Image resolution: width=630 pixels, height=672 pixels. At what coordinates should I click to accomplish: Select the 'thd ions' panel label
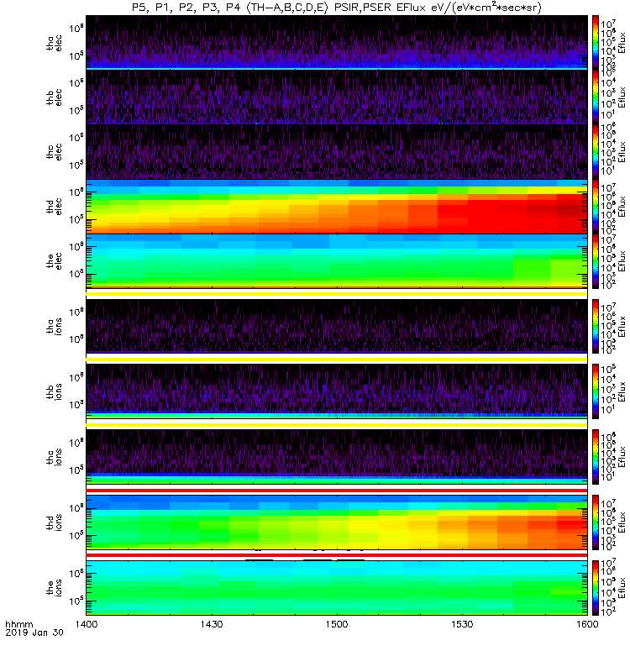pyautogui.click(x=54, y=522)
